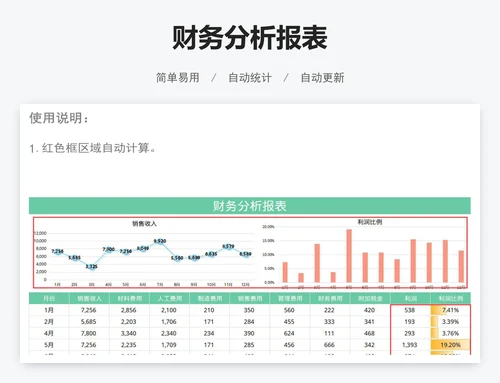Select the 284 sales expense cell
Viewport: 500px width, 383px height.
(249, 322)
